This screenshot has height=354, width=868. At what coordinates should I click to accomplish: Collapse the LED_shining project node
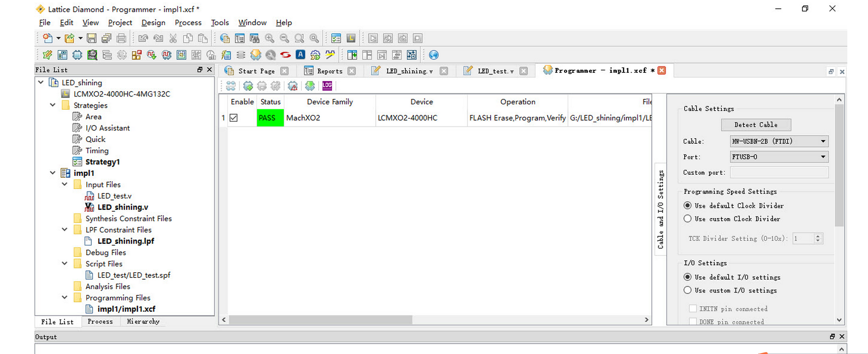[x=41, y=82]
